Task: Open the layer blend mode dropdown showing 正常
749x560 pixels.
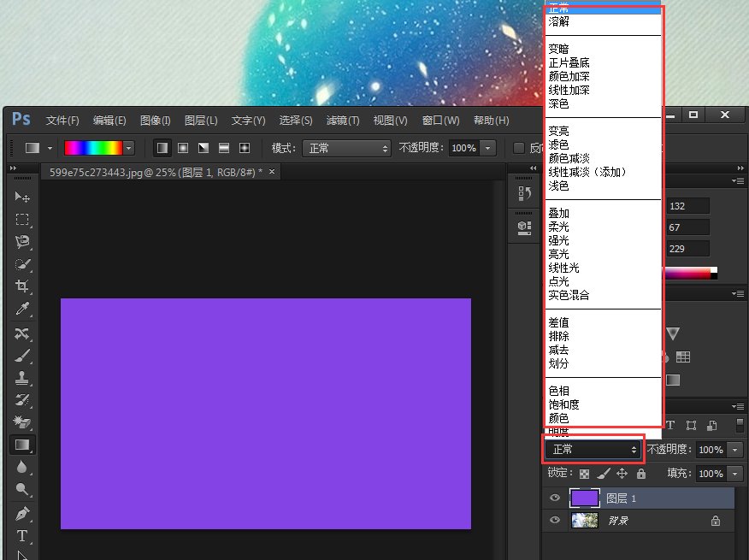Action: (x=590, y=449)
